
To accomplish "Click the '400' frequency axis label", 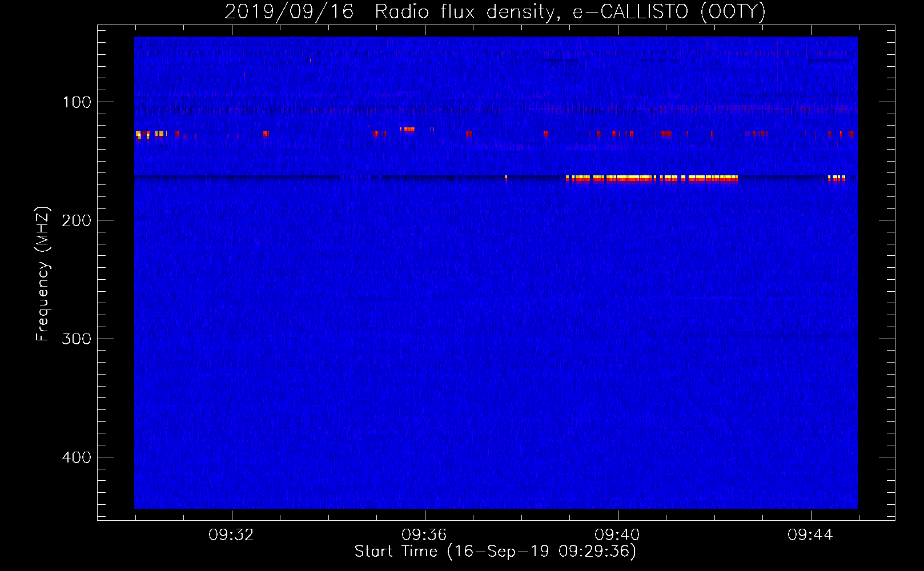I will click(77, 457).
